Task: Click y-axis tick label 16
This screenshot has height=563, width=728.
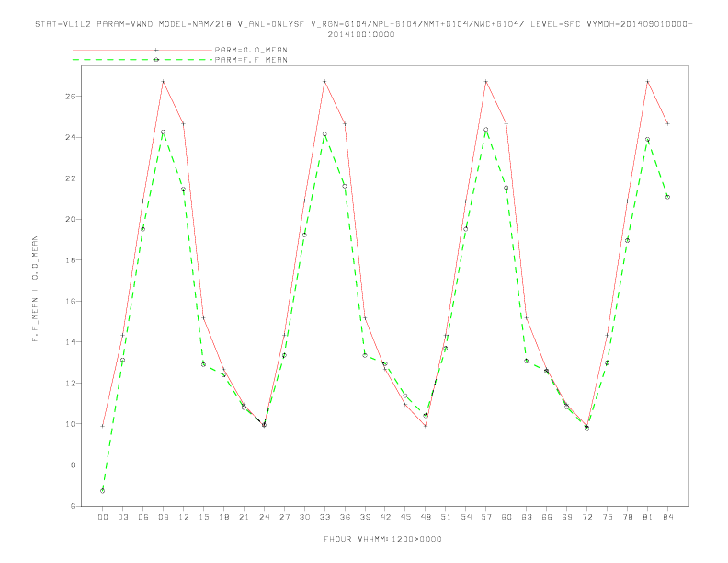Action: coord(71,301)
